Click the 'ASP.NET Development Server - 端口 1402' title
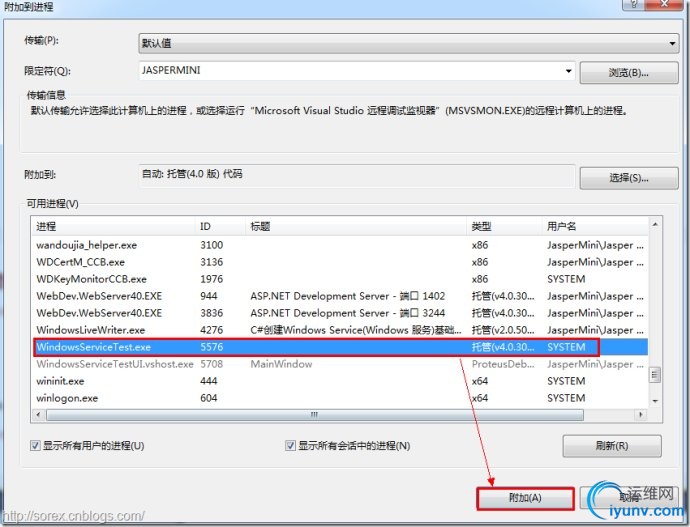Viewport: 690px width, 527px height. tap(348, 296)
